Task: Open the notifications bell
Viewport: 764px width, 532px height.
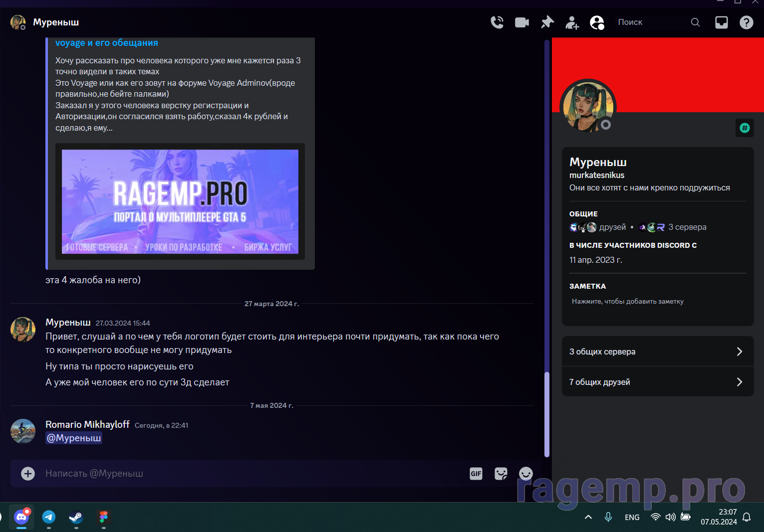Action: [x=747, y=517]
